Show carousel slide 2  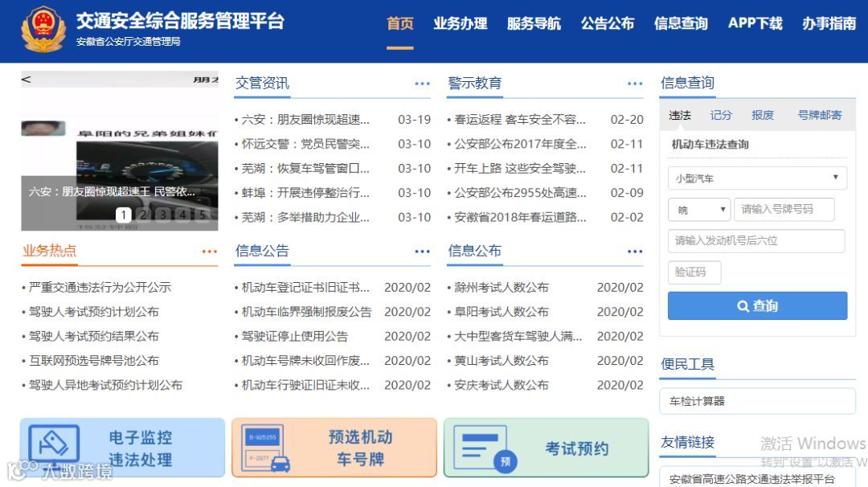point(143,215)
